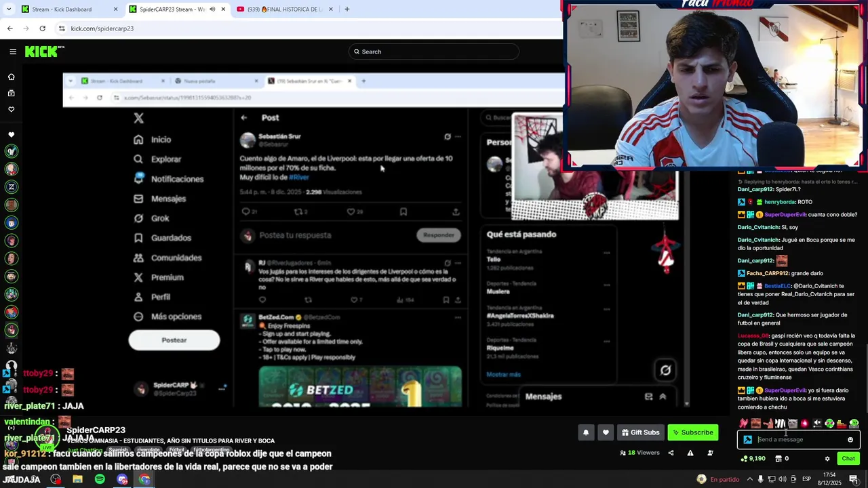
Task: Open the Windows notification center
Action: [x=854, y=479]
